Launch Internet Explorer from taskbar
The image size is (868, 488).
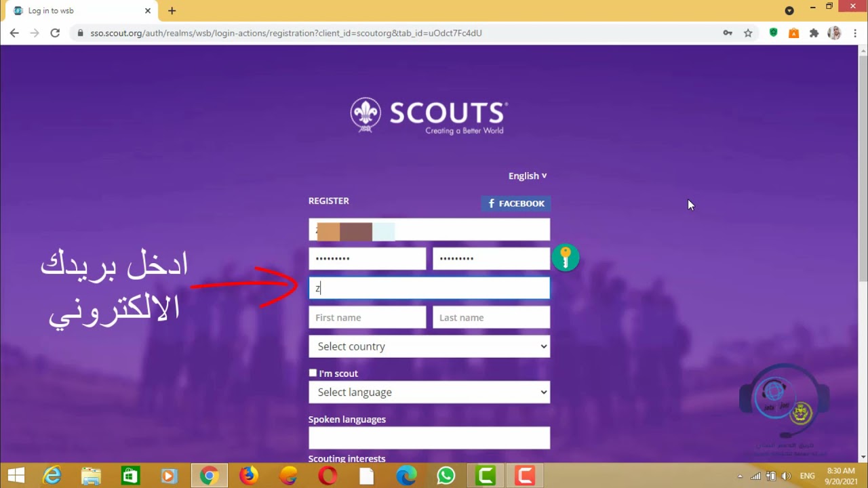click(52, 476)
